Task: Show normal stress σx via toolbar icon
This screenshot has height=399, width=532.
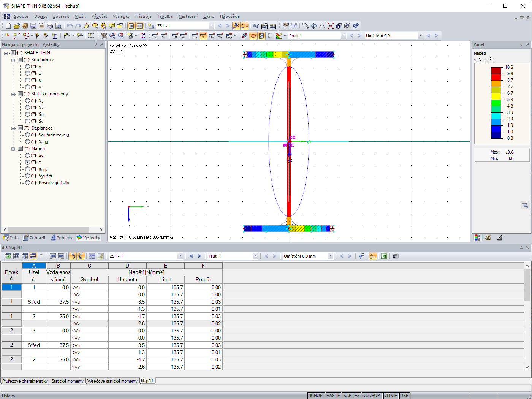Action: click(x=195, y=36)
